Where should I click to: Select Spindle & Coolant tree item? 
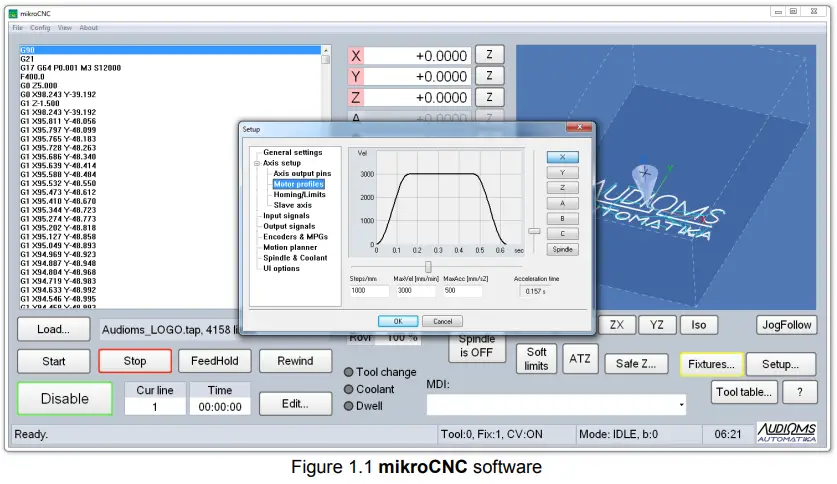(295, 258)
